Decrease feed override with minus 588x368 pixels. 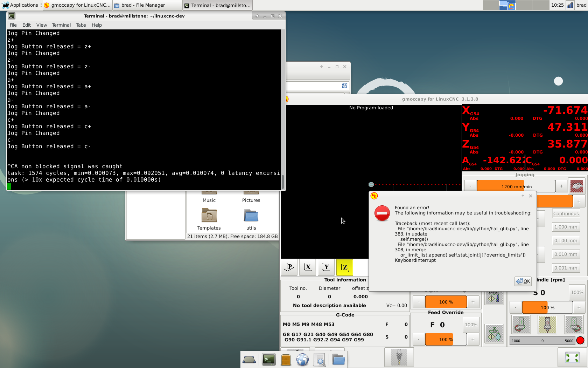point(419,339)
